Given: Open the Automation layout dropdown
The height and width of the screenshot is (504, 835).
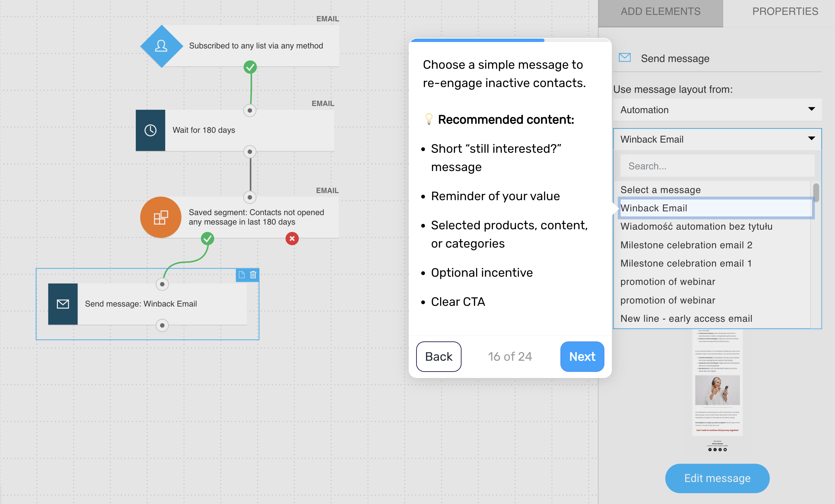Looking at the screenshot, I should (717, 110).
